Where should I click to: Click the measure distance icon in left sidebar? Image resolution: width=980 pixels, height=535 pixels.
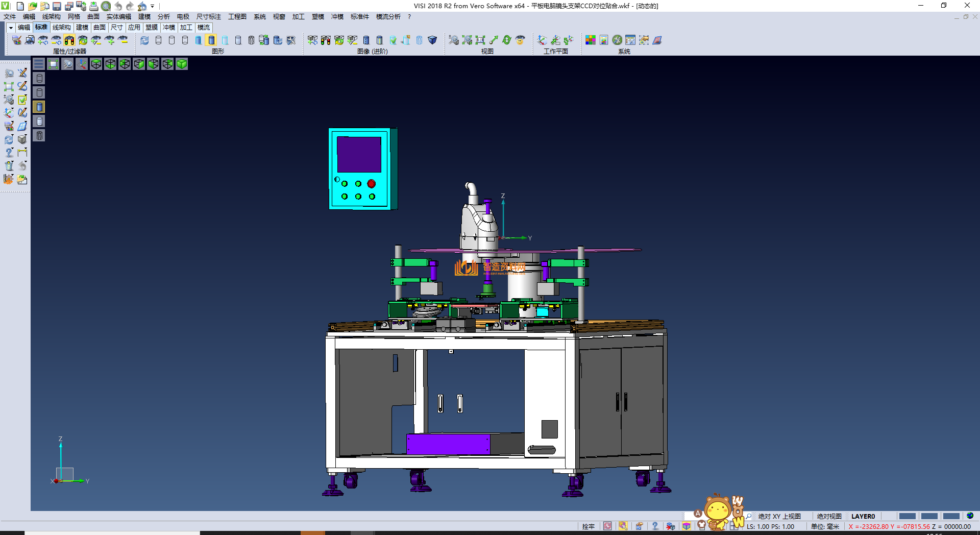(22, 153)
